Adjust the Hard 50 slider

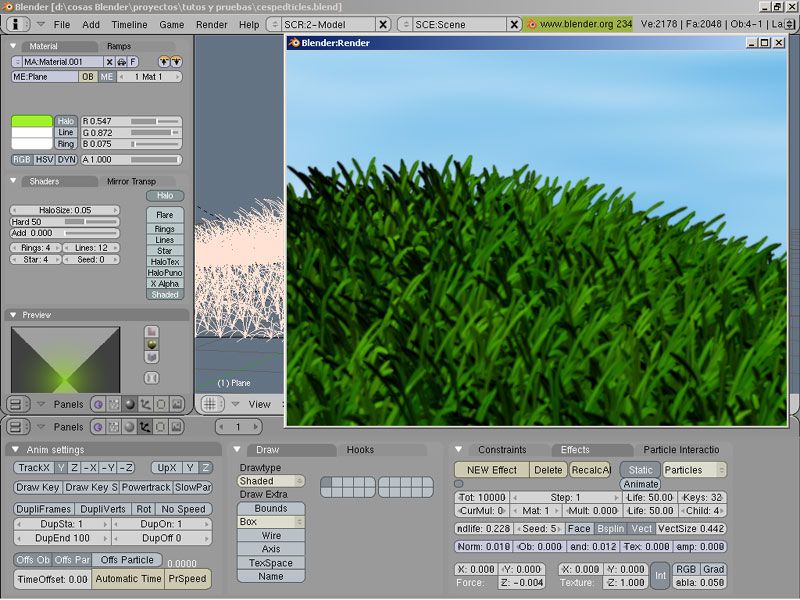coord(64,222)
